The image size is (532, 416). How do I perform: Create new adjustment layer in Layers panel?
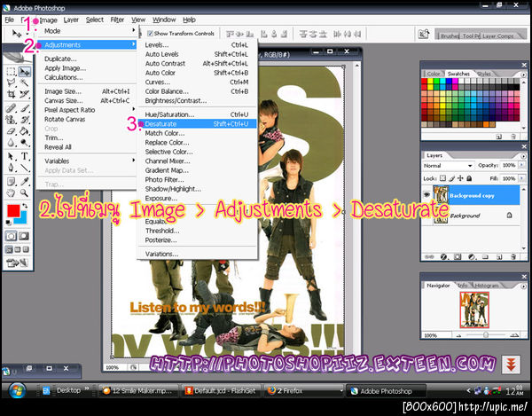pos(472,257)
